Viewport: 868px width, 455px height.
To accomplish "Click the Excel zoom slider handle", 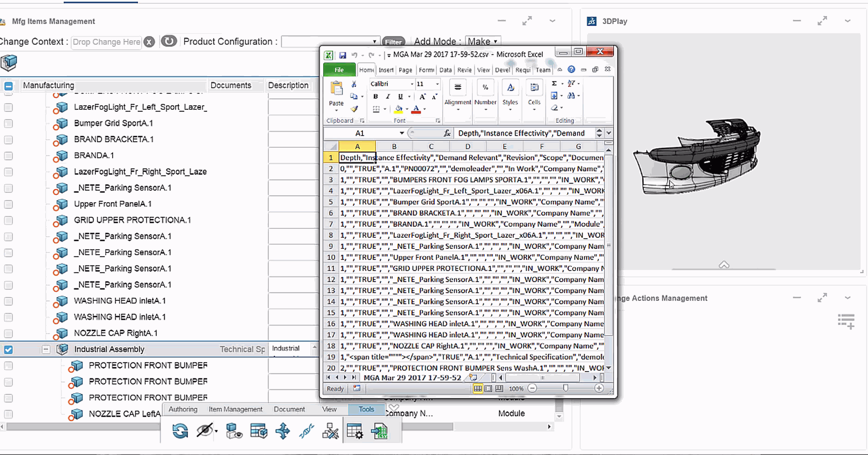I will click(565, 389).
